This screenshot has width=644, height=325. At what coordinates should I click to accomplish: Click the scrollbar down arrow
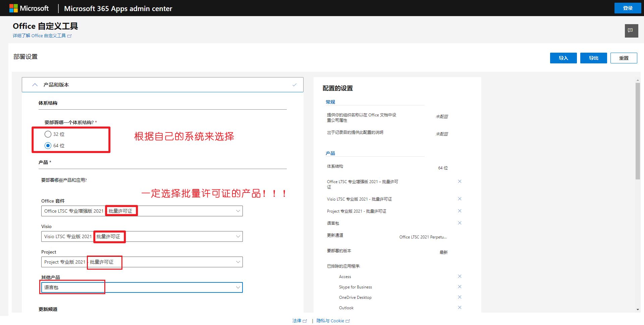pos(638,310)
